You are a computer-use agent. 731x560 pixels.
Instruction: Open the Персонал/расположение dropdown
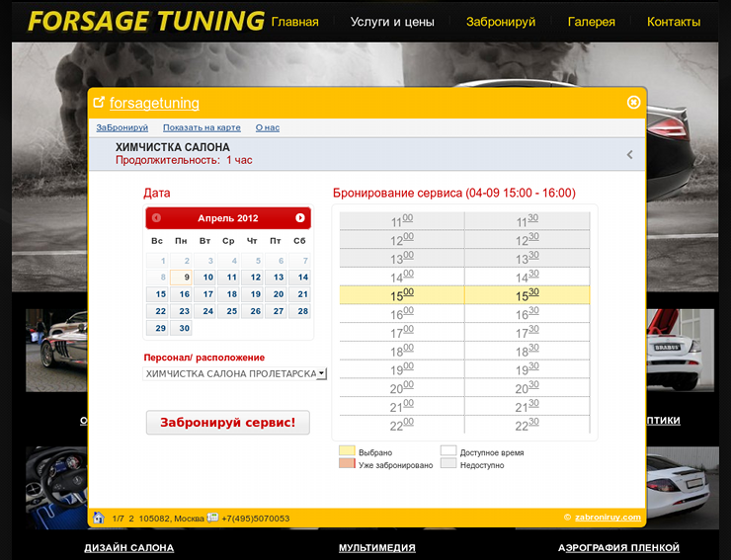pyautogui.click(x=234, y=373)
